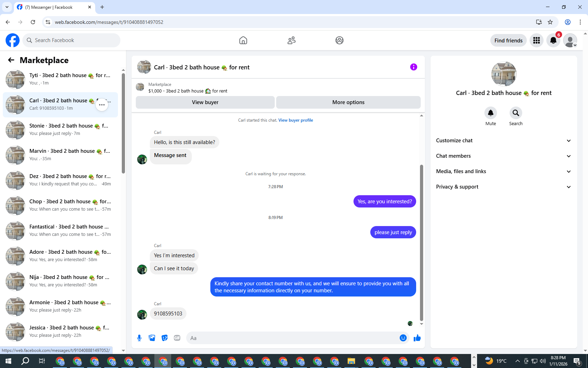The width and height of the screenshot is (588, 368).
Task: Go to Home feed icon
Action: pos(243,40)
